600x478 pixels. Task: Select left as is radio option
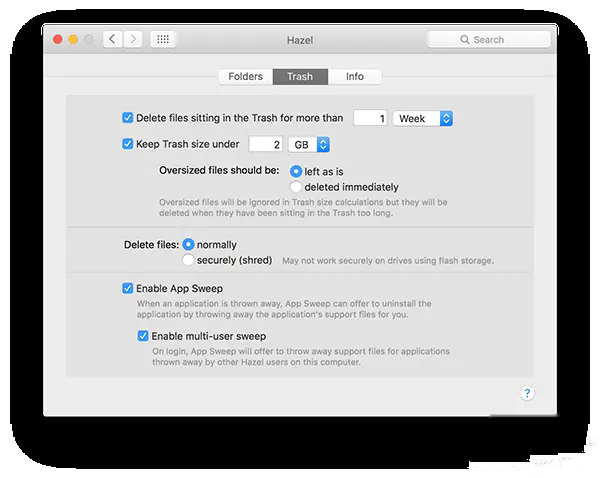click(296, 171)
